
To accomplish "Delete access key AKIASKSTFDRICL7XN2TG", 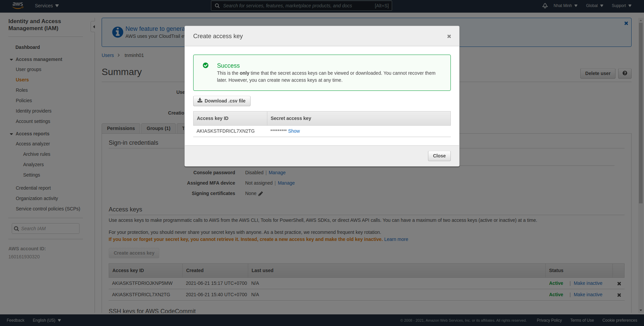I will [x=619, y=295].
